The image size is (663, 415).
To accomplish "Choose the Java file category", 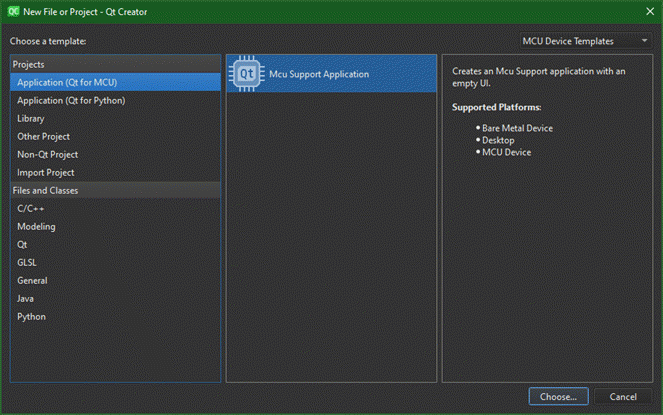I will click(26, 299).
